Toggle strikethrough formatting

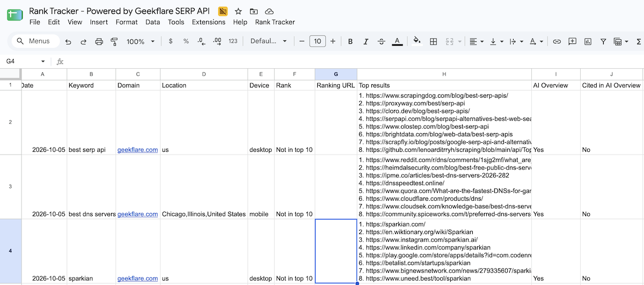(x=382, y=41)
